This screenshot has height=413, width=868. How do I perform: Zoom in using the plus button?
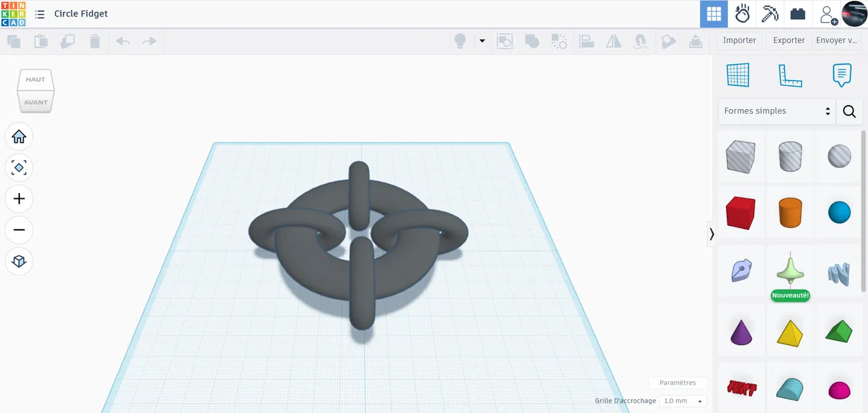pyautogui.click(x=19, y=198)
